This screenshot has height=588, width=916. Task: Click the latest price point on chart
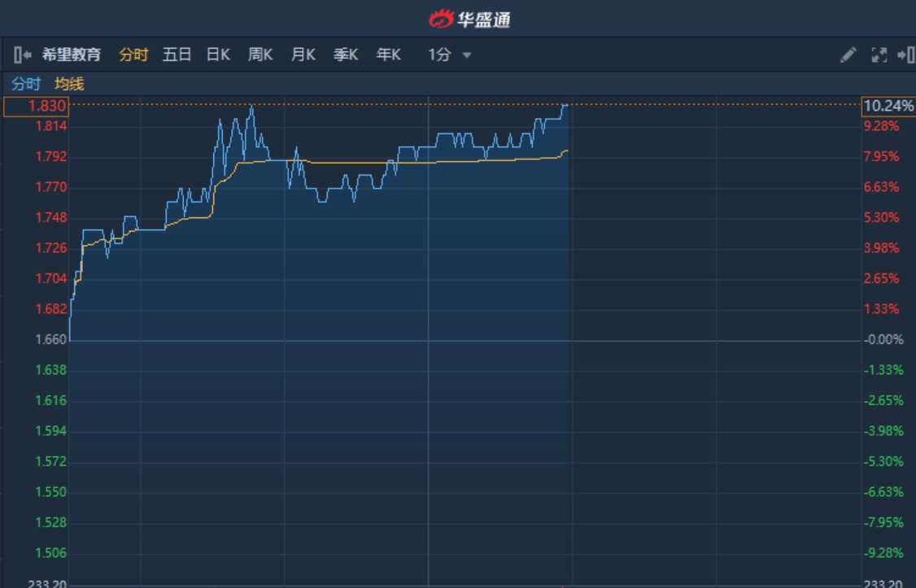tap(565, 105)
